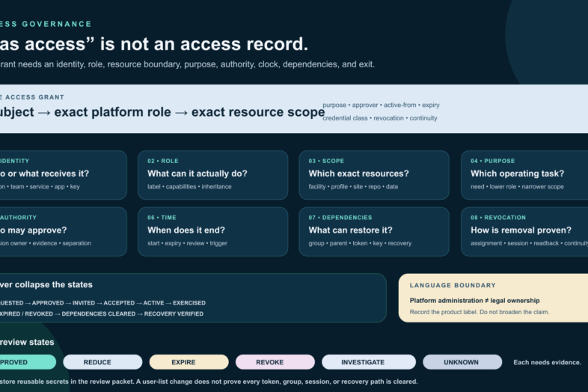
Task: Click the IDENTITY card on the left
Action: (x=64, y=175)
